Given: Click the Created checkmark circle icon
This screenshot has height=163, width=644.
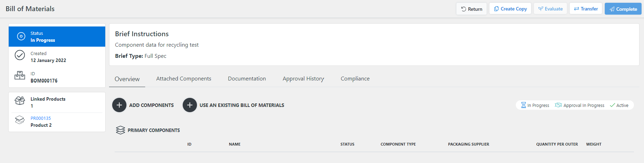Looking at the screenshot, I should [20, 55].
